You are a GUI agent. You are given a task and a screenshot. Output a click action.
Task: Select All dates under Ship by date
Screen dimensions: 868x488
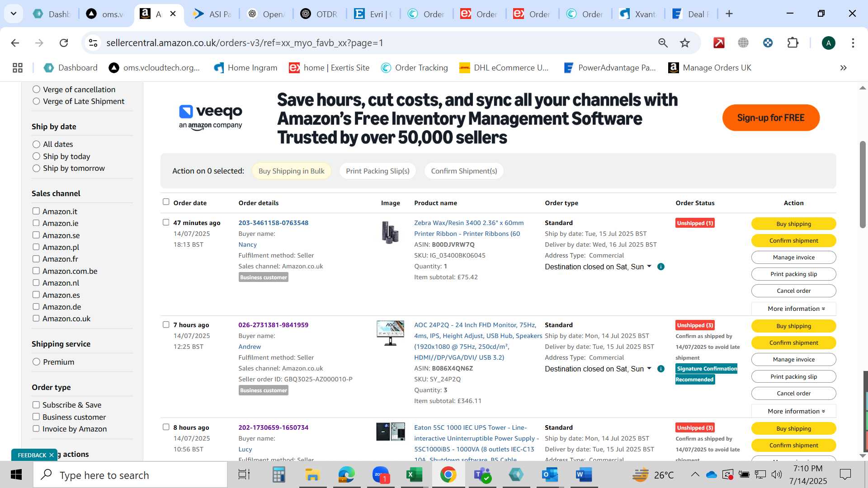pos(36,144)
